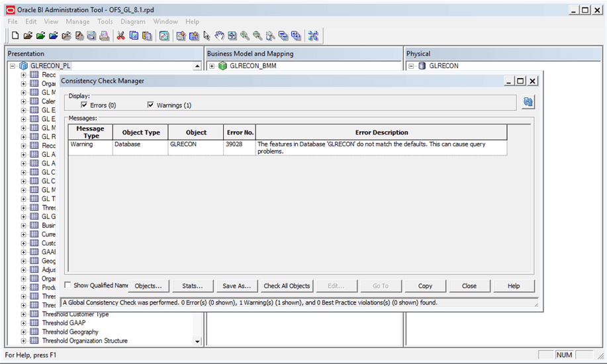Click the Objects... button

tap(148, 286)
